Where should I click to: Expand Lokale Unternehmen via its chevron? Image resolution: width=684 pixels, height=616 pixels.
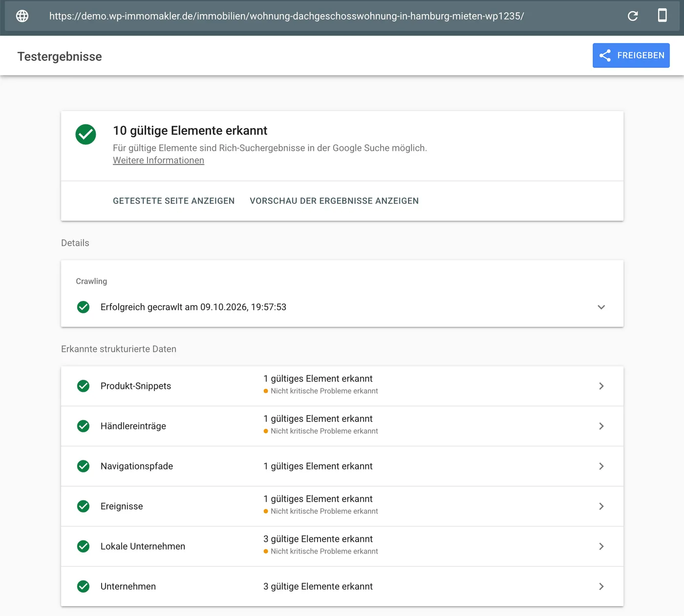tap(601, 546)
